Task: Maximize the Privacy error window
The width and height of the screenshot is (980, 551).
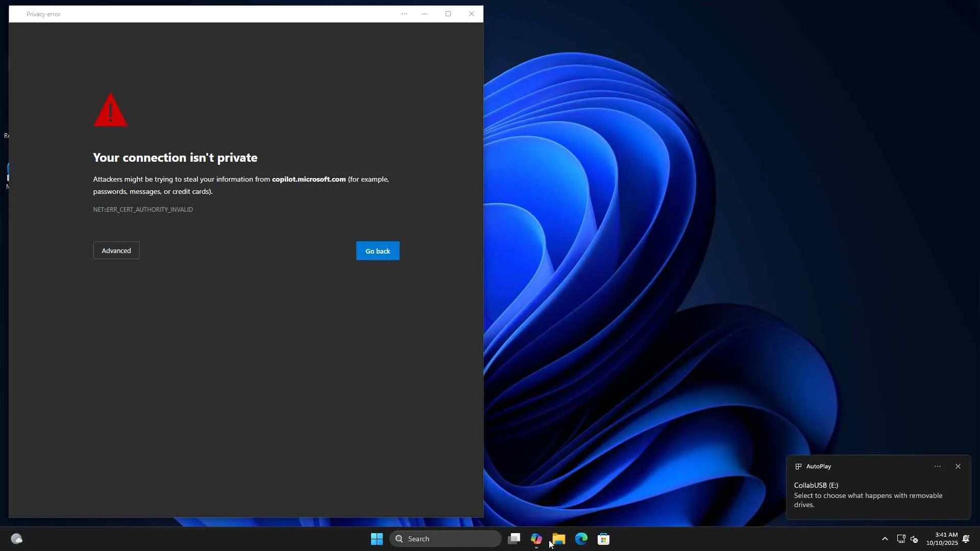Action: tap(448, 14)
